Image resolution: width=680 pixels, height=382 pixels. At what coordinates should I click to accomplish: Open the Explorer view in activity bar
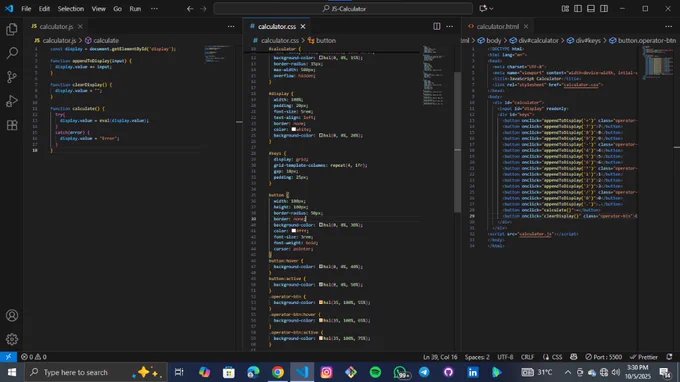[12, 29]
